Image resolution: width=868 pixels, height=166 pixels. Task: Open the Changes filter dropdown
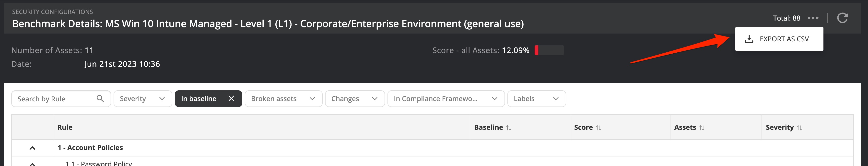[x=355, y=99]
